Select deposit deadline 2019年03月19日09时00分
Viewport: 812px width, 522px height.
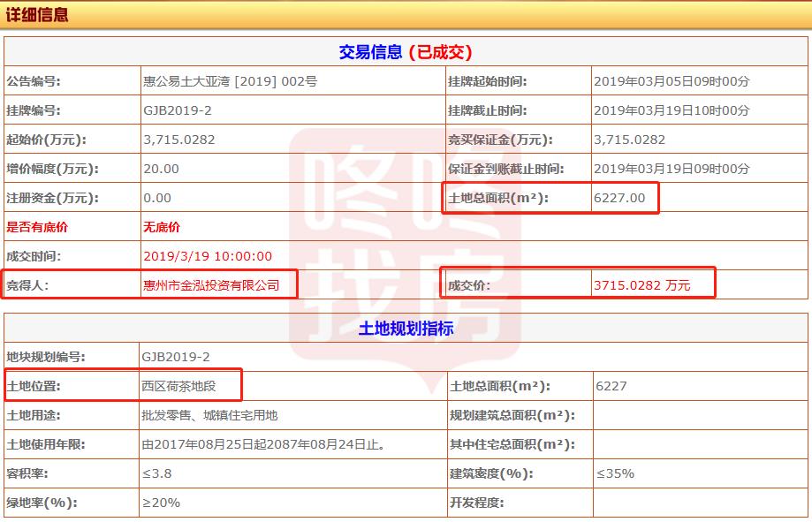click(x=672, y=169)
